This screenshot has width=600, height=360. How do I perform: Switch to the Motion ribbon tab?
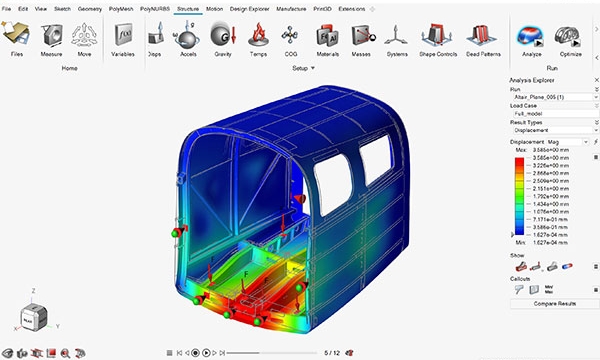point(214,9)
